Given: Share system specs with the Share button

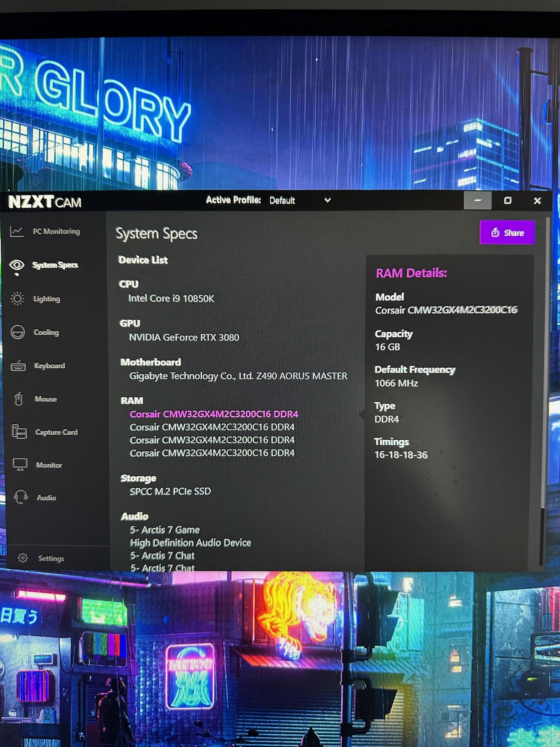Looking at the screenshot, I should 507,233.
